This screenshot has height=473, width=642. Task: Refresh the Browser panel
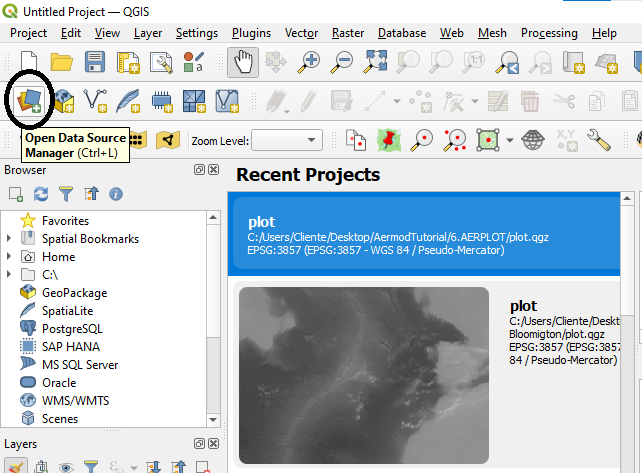click(41, 194)
